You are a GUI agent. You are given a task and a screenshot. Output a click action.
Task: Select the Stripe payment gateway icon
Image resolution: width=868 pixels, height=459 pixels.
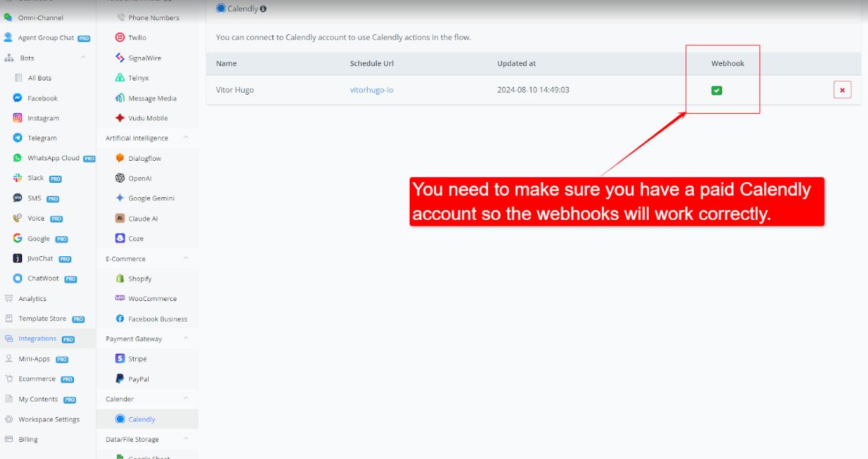point(120,359)
